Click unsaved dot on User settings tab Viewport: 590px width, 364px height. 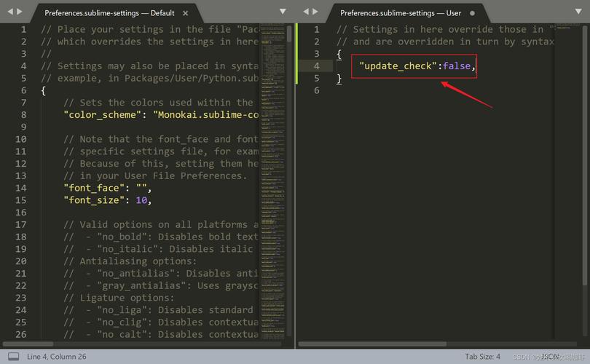pyautogui.click(x=472, y=13)
